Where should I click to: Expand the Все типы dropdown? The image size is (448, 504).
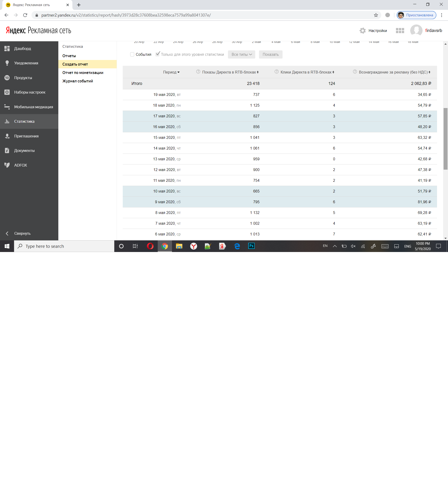(241, 55)
